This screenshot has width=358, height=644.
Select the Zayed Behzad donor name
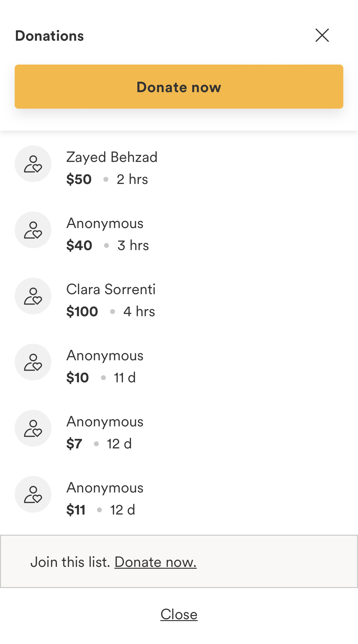coord(112,157)
